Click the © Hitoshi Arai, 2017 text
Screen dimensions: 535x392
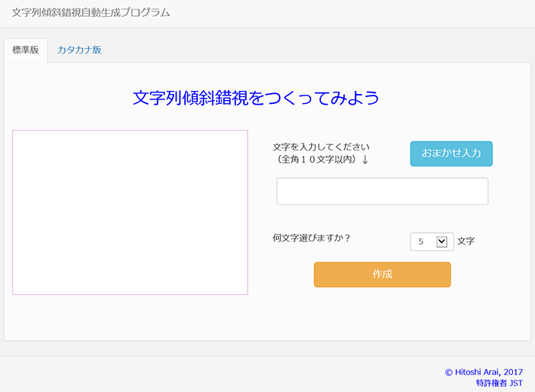(x=484, y=372)
